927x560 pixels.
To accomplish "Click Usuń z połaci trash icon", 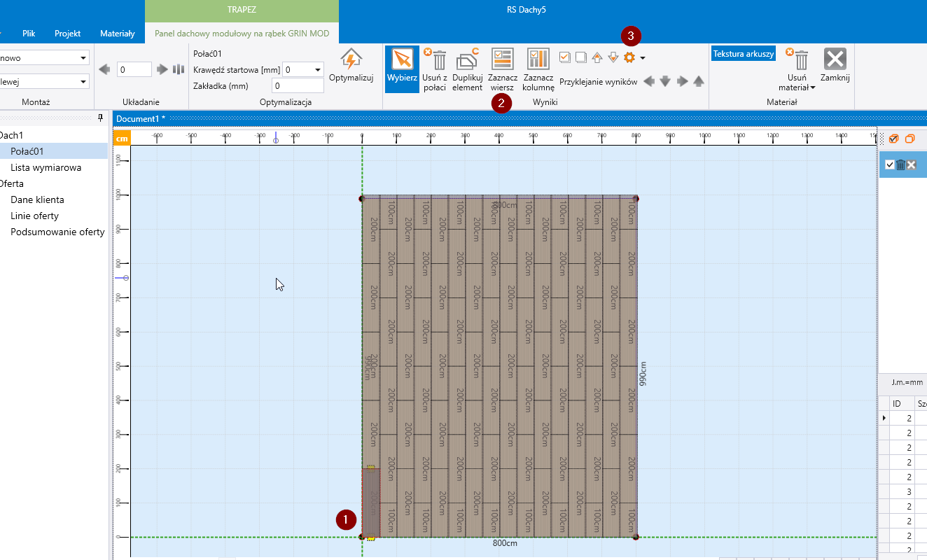I will [435, 69].
